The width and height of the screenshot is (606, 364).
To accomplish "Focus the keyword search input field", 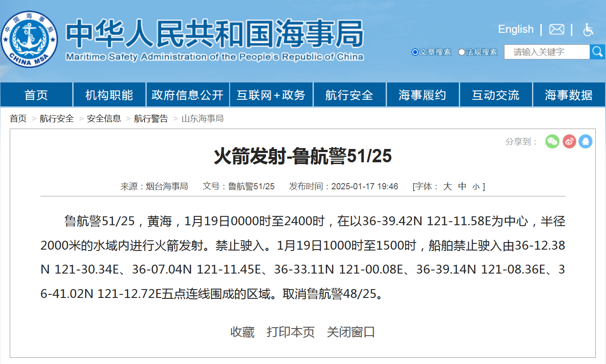I will pos(546,52).
